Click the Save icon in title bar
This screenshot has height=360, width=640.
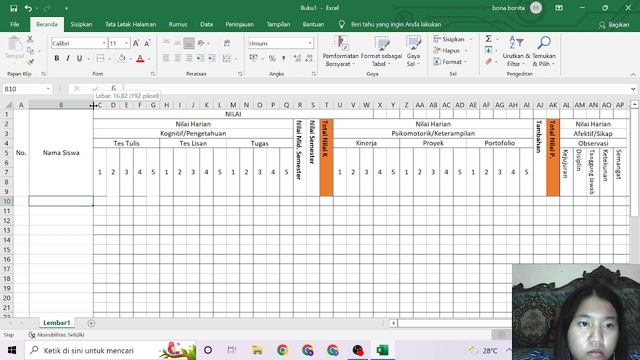tap(13, 8)
